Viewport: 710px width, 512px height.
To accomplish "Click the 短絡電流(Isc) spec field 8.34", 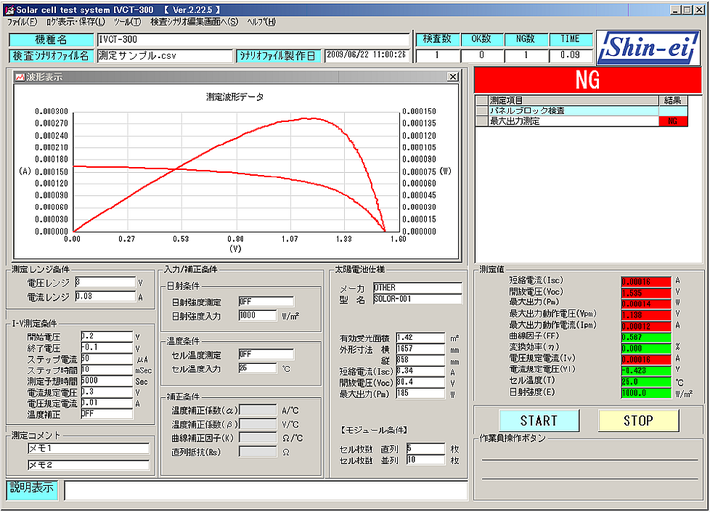I will click(x=420, y=371).
